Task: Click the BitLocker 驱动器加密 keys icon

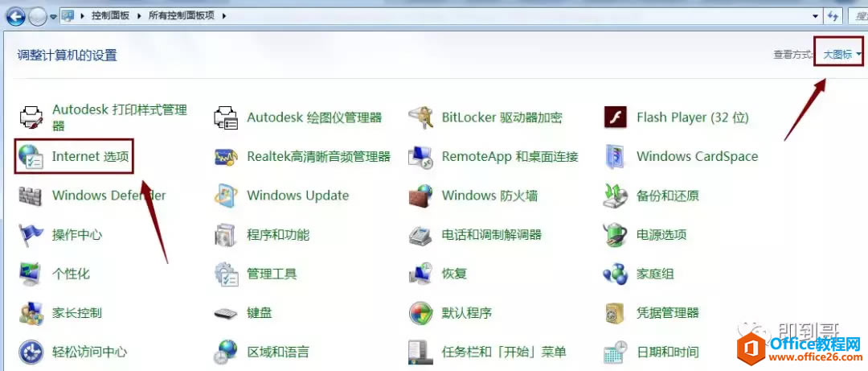Action: [x=420, y=117]
